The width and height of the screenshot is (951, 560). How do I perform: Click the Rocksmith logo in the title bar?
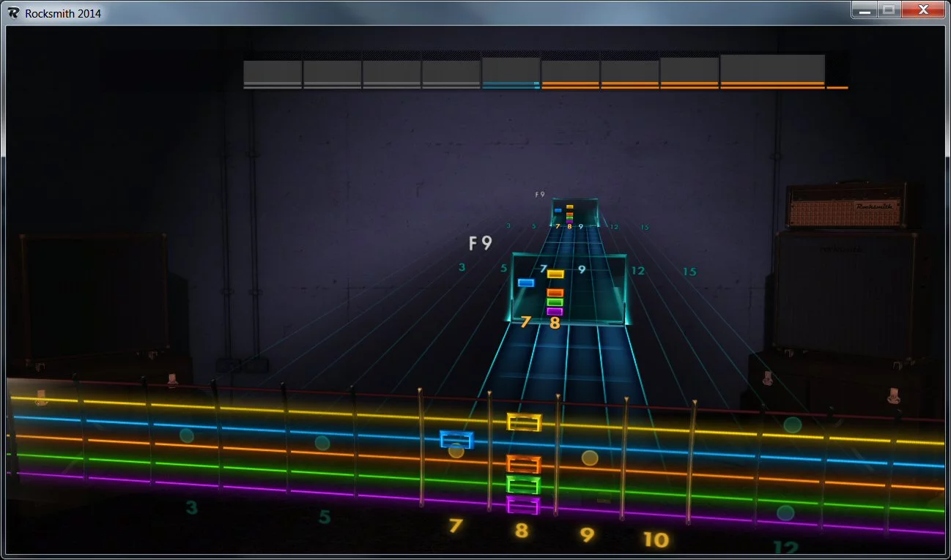coord(12,12)
